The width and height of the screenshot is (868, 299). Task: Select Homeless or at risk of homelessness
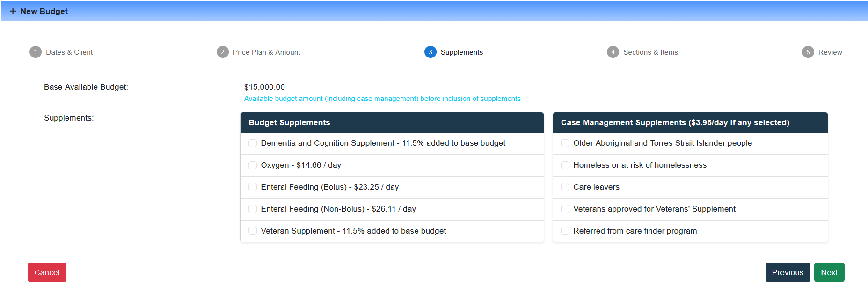pos(565,165)
